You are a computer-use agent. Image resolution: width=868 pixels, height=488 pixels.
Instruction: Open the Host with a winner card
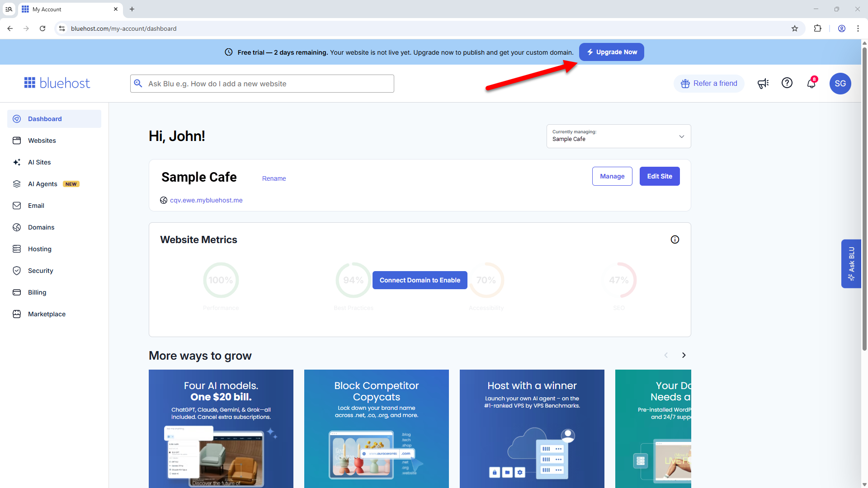click(x=532, y=428)
